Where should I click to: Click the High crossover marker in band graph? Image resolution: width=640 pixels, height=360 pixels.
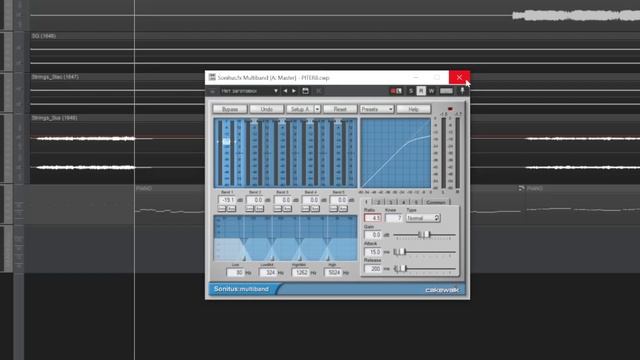point(327,258)
